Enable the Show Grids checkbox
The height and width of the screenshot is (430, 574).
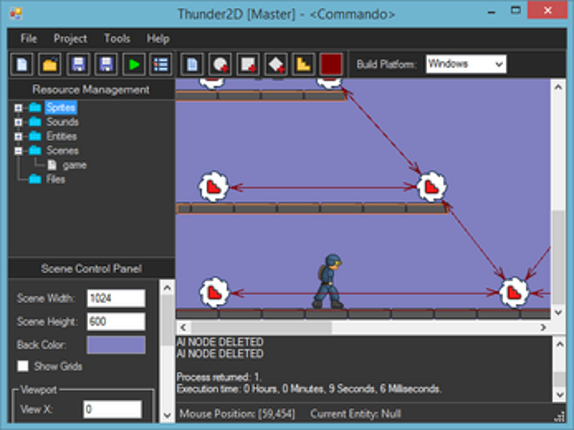click(x=23, y=366)
